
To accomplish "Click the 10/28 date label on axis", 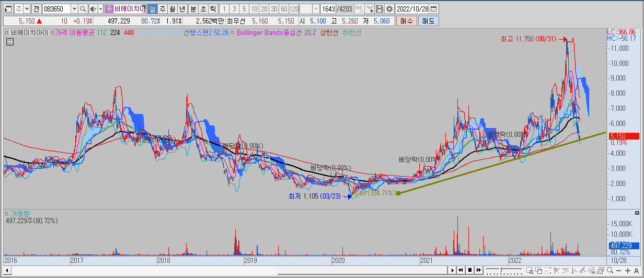I will point(618,260).
